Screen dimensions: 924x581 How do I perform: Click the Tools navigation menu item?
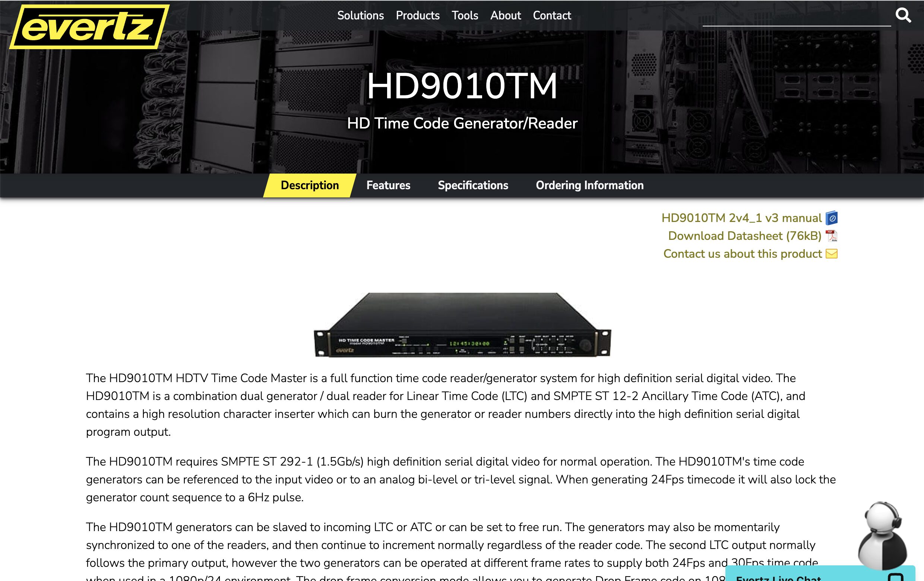coord(464,15)
